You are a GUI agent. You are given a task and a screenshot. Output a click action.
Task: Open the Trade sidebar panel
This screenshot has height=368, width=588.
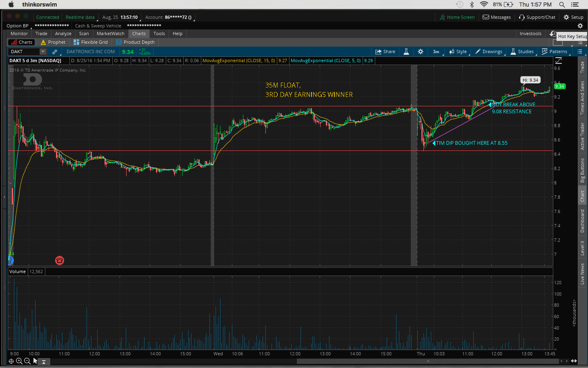point(582,67)
